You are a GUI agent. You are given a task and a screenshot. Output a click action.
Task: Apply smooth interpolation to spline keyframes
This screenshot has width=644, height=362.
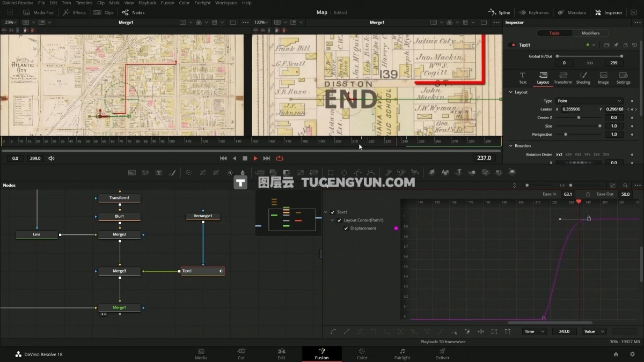333,331
